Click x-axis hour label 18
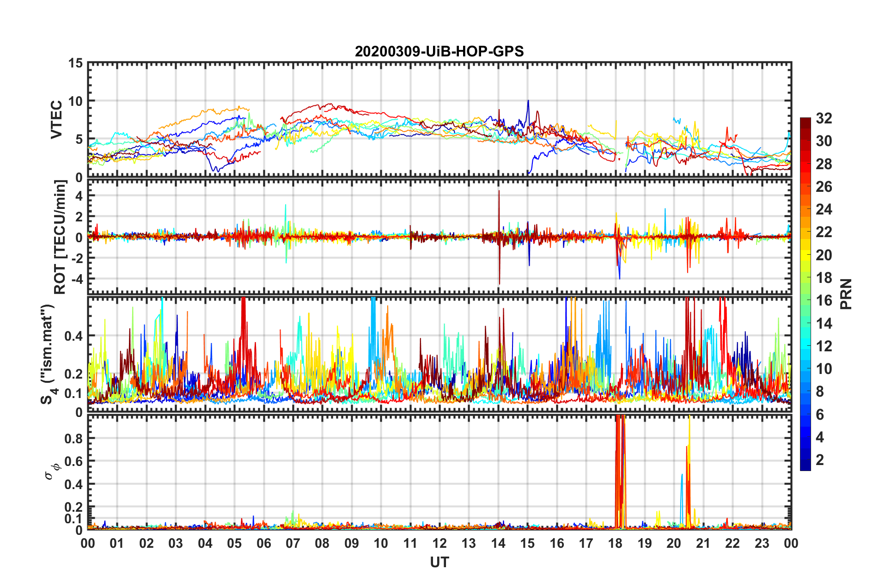This screenshot has width=879, height=588. [x=615, y=543]
